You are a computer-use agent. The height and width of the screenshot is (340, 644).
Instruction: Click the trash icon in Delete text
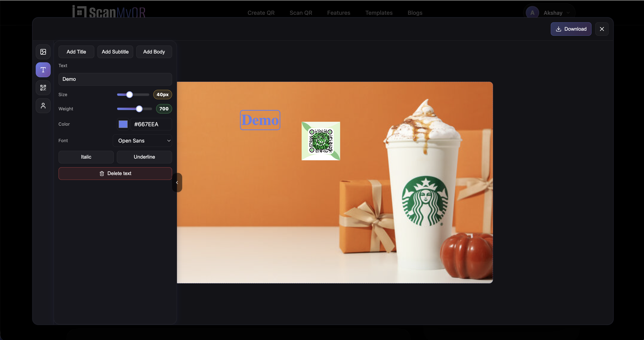click(102, 174)
